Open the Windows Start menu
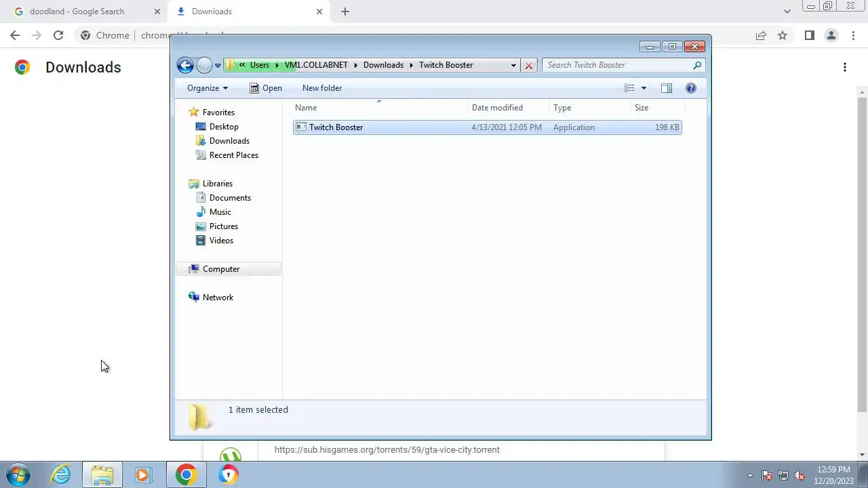The height and width of the screenshot is (488, 868). coord(18,474)
